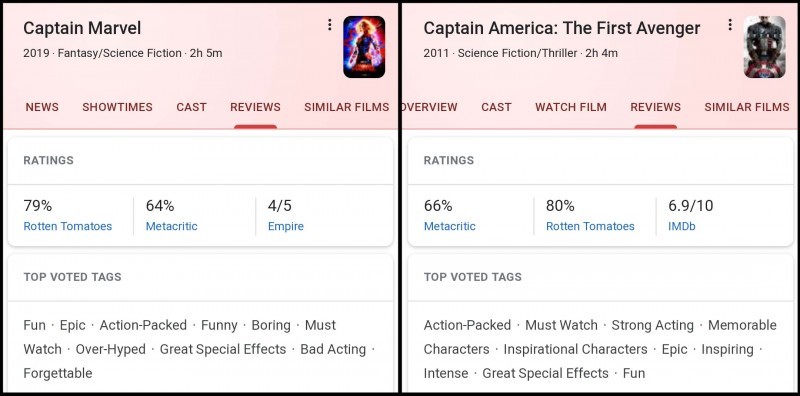Open Captain Marvel's SHOWTIMES tab

(117, 107)
